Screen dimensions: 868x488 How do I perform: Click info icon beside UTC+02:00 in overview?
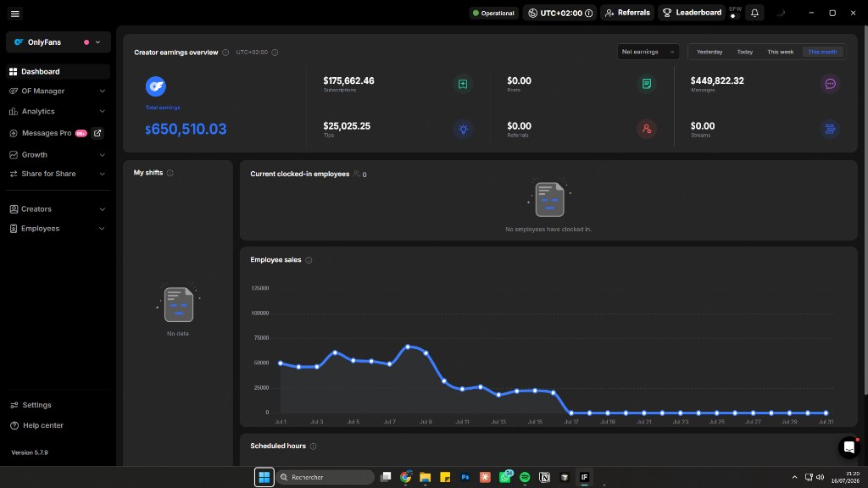pos(275,53)
